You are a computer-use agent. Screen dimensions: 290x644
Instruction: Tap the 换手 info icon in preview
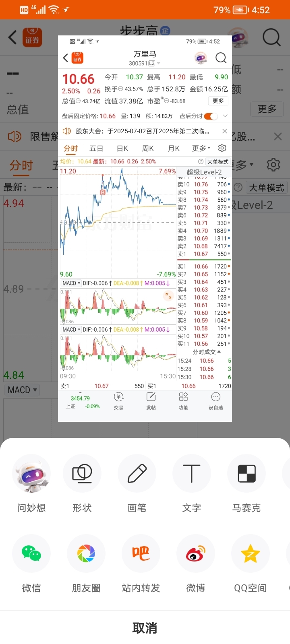120,89
